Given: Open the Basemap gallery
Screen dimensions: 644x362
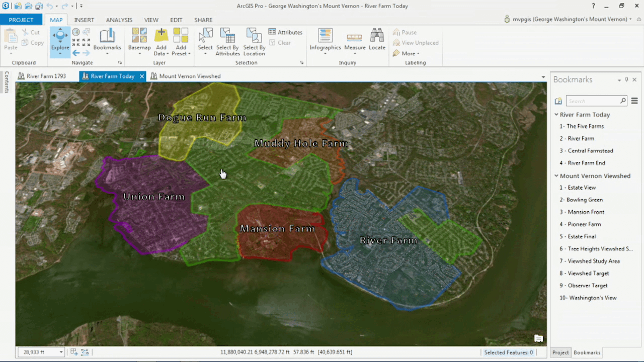Looking at the screenshot, I should point(139,41).
